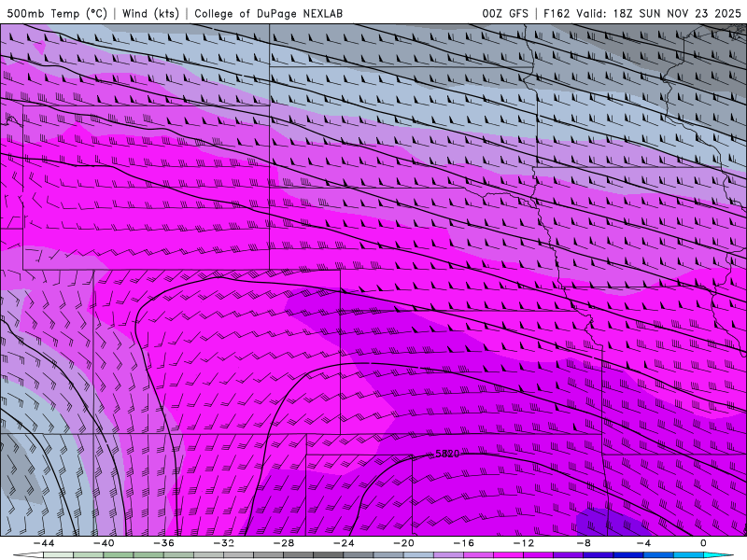This screenshot has width=747, height=560.
Task: Click the '-24' legend value
Action: pos(344,543)
